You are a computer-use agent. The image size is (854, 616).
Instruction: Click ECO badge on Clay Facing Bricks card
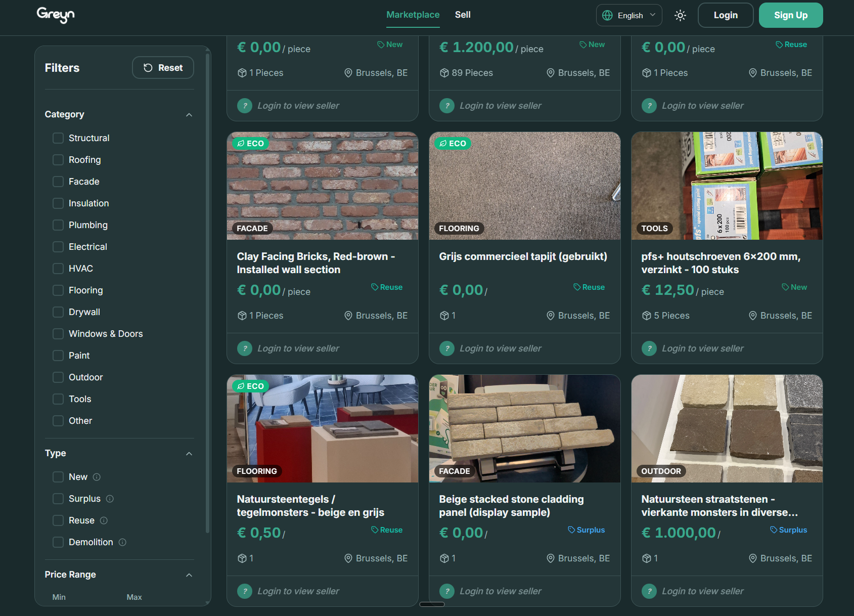click(x=251, y=144)
